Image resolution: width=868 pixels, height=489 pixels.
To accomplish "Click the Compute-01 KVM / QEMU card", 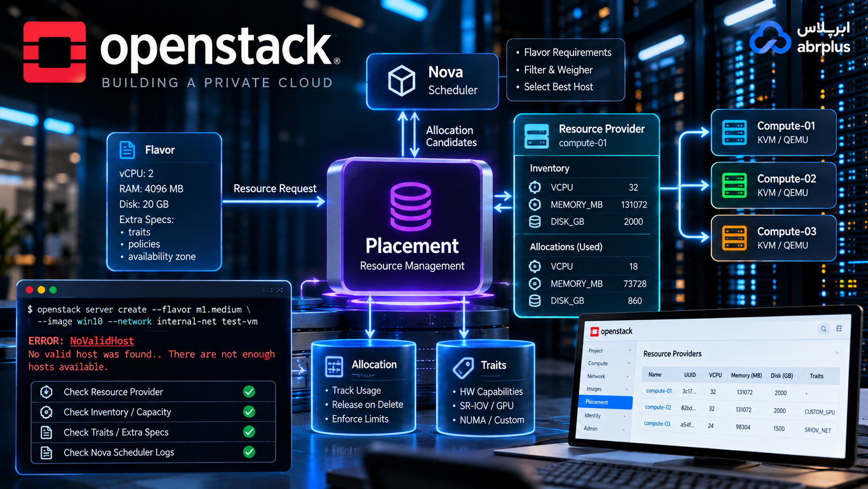I will pyautogui.click(x=774, y=133).
